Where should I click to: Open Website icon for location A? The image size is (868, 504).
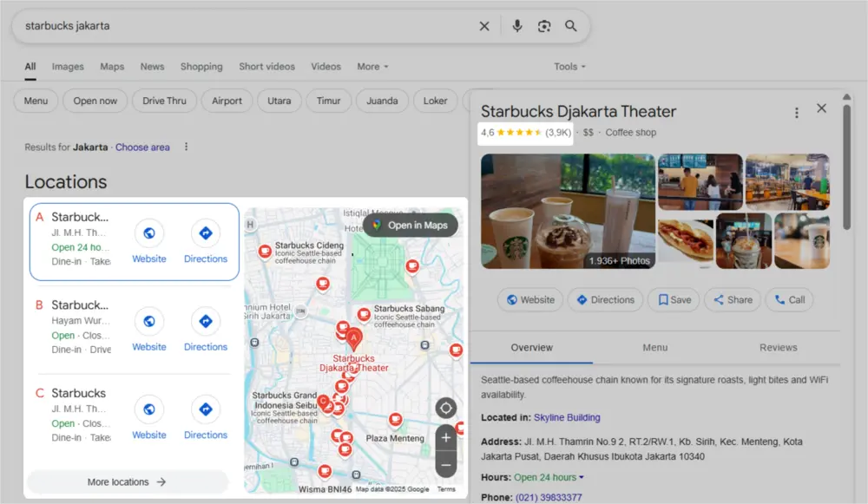tap(149, 232)
